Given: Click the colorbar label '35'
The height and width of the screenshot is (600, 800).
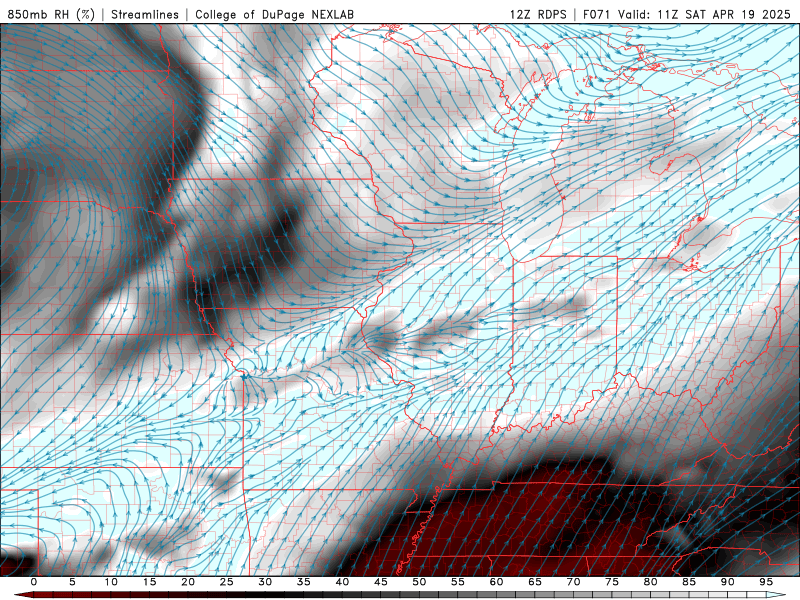Looking at the screenshot, I should pyautogui.click(x=304, y=582).
